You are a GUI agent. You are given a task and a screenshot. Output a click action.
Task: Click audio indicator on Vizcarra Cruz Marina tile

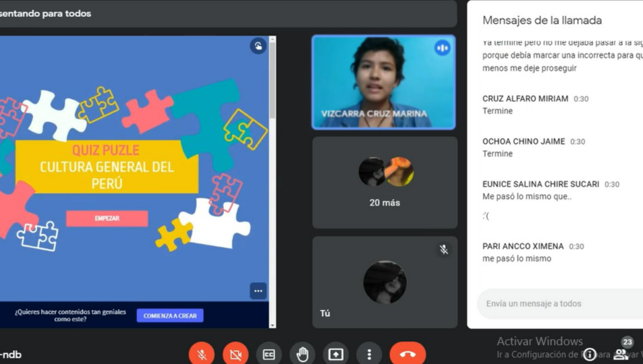(x=443, y=48)
